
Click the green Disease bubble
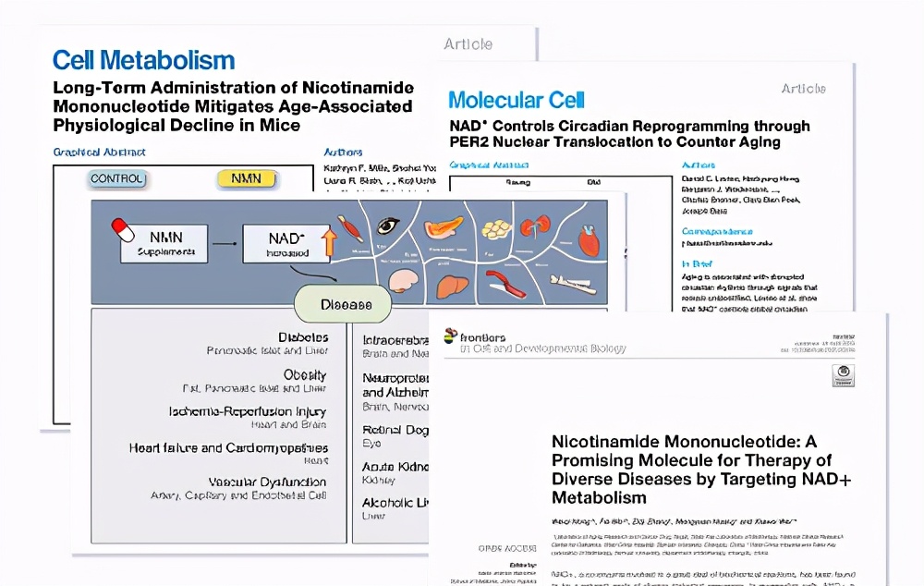[343, 304]
